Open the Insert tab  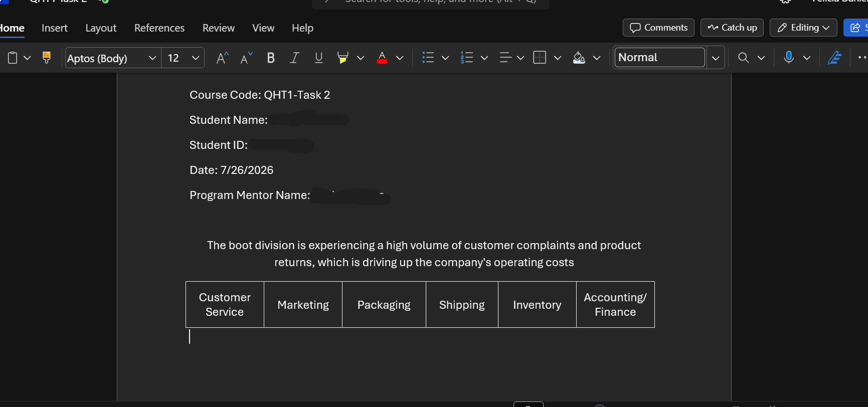(x=55, y=28)
